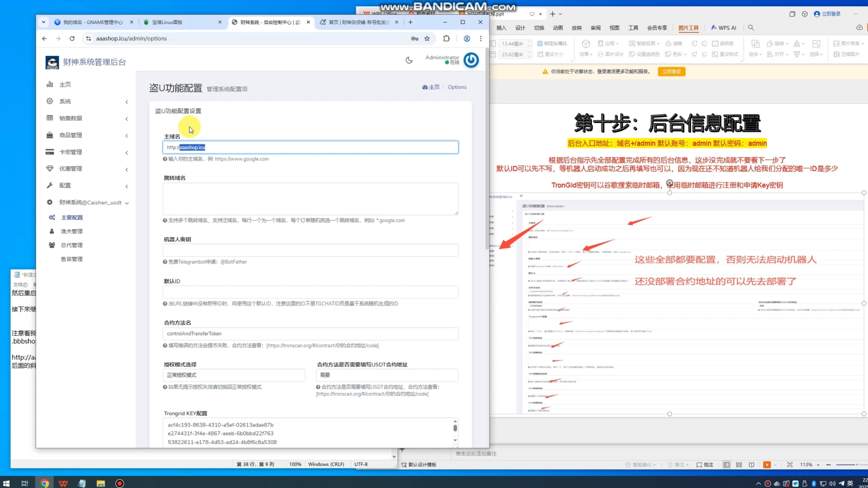This screenshot has width=868, height=488.
Task: Open 鱼苗管理 sidebar item
Action: click(71, 259)
